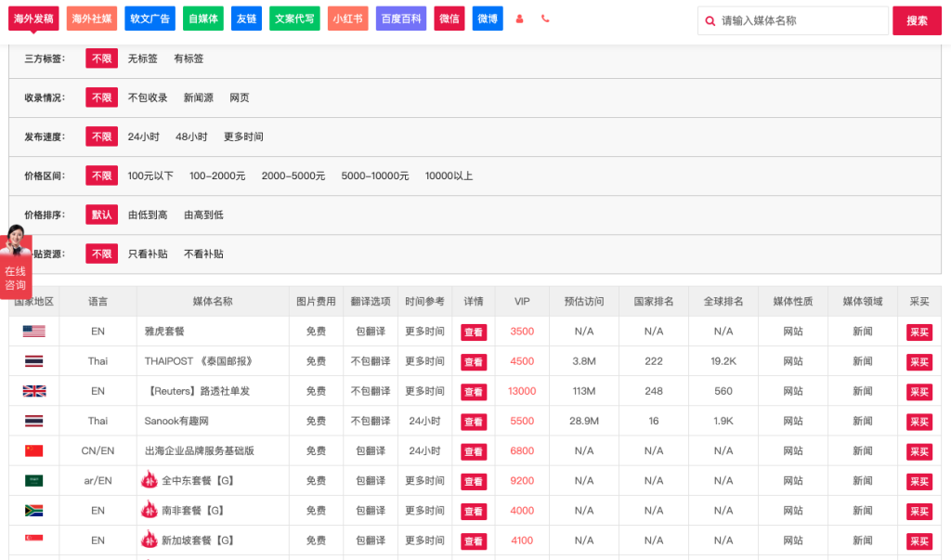This screenshot has width=951, height=560.
Task: Switch to the 海外社媒 tab
Action: coord(91,18)
